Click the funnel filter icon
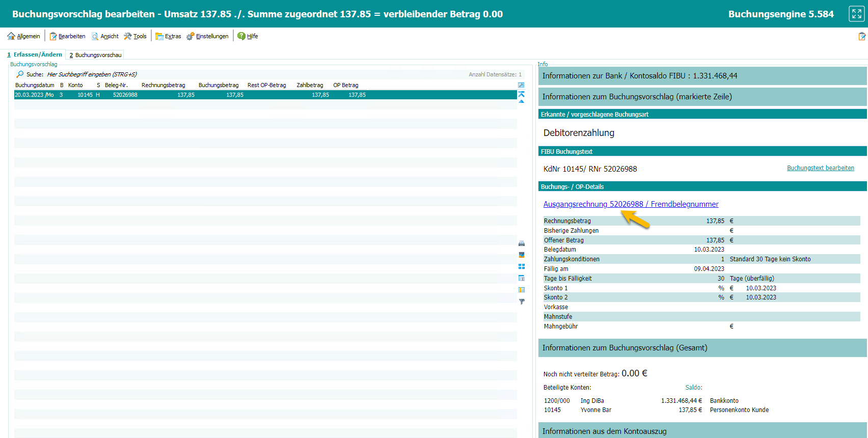Image resolution: width=868 pixels, height=438 pixels. [x=521, y=302]
